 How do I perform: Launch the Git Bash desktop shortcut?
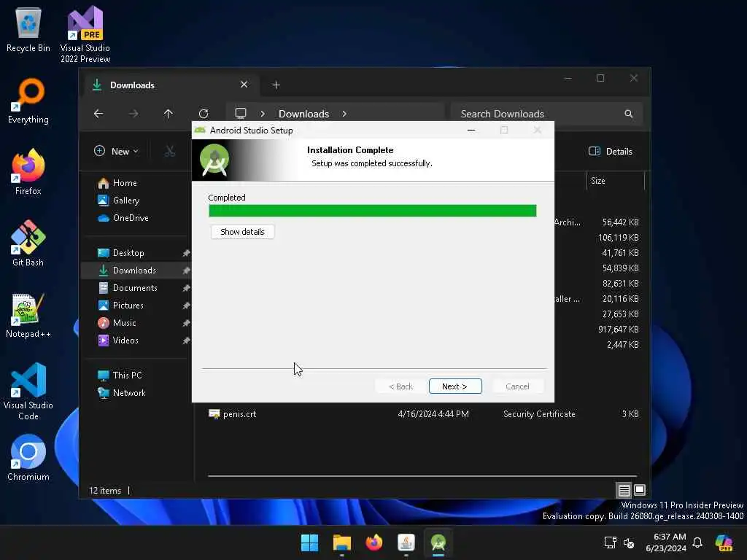click(28, 244)
